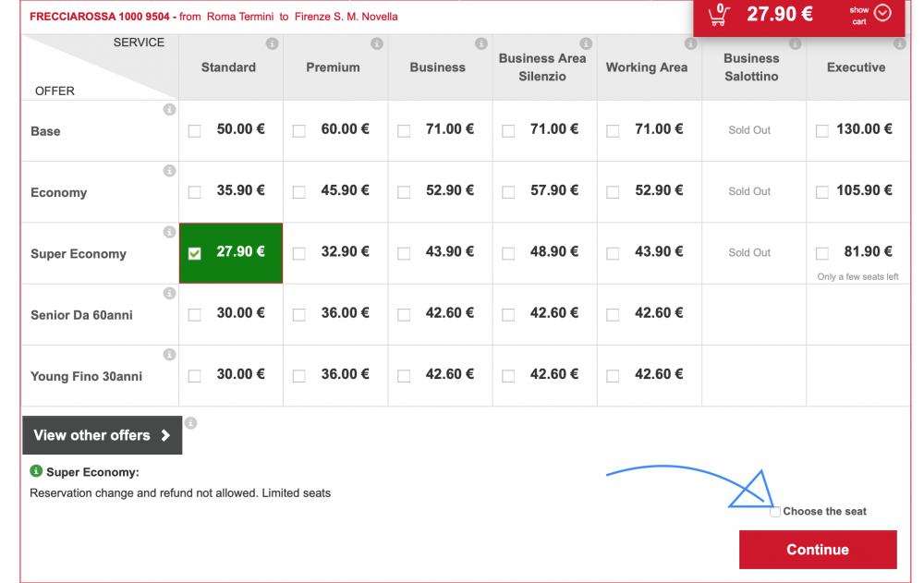This screenshot has height=583, width=924.
Task: Show info for the Executive service column
Action: (x=899, y=43)
